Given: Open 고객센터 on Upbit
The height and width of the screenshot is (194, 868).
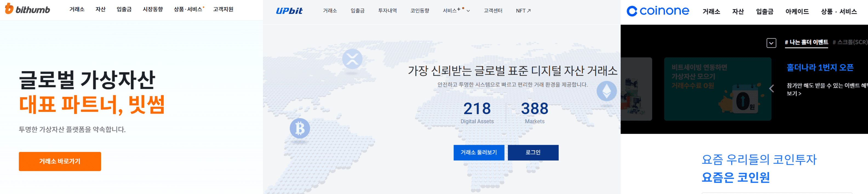Looking at the screenshot, I should point(493,11).
